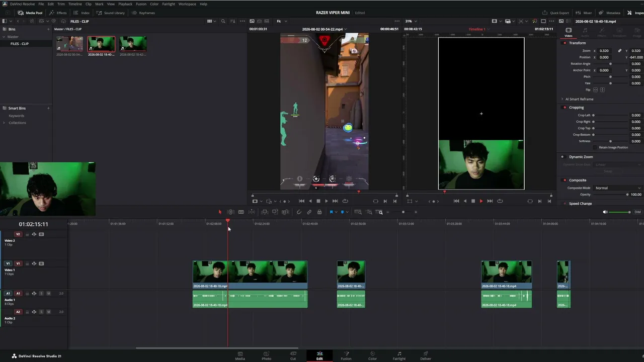Click the Insert Clip toolbar icon

pos(265,212)
